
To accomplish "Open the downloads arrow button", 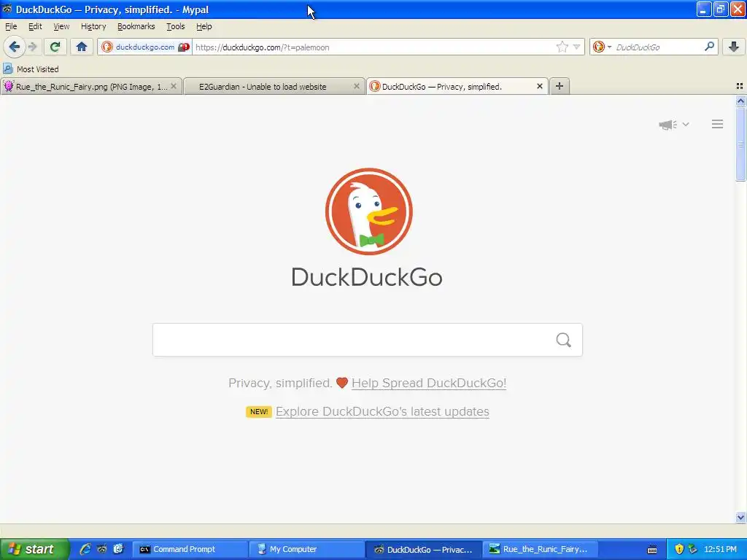I will tap(734, 47).
